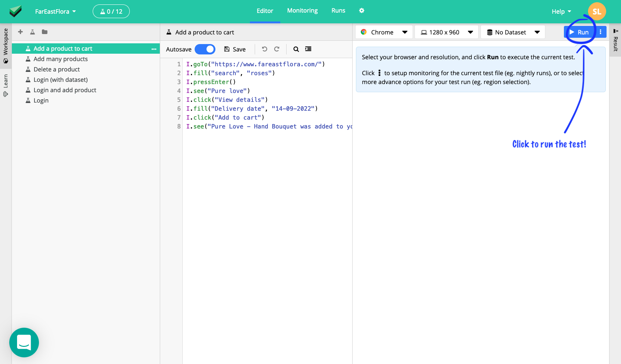Expand the FarEastFlora project menu

click(x=55, y=11)
